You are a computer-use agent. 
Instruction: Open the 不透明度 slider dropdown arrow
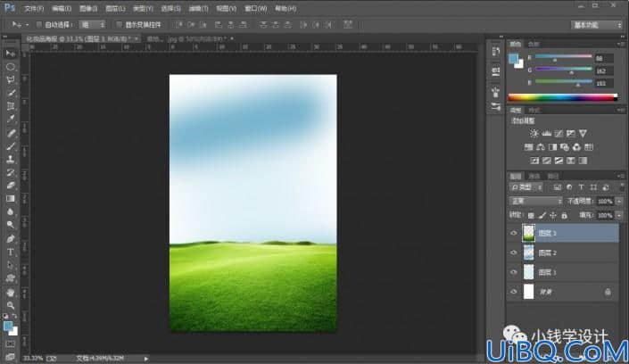point(619,202)
